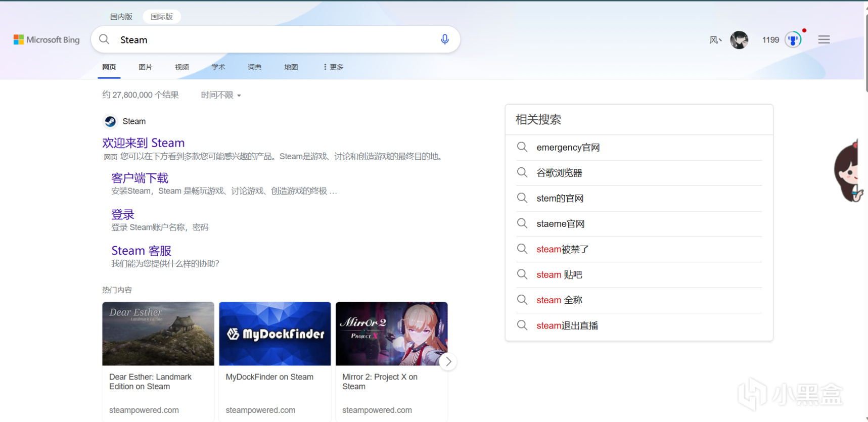The width and height of the screenshot is (868, 422).
Task: Open the 欢迎来到 Steam result link
Action: tap(144, 143)
